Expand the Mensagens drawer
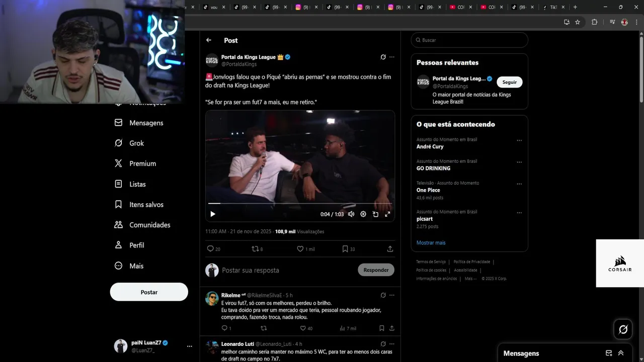 pyautogui.click(x=621, y=353)
